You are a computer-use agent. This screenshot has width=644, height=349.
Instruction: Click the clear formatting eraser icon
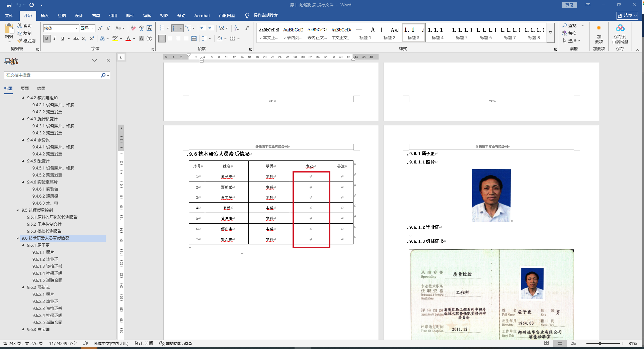(x=133, y=28)
